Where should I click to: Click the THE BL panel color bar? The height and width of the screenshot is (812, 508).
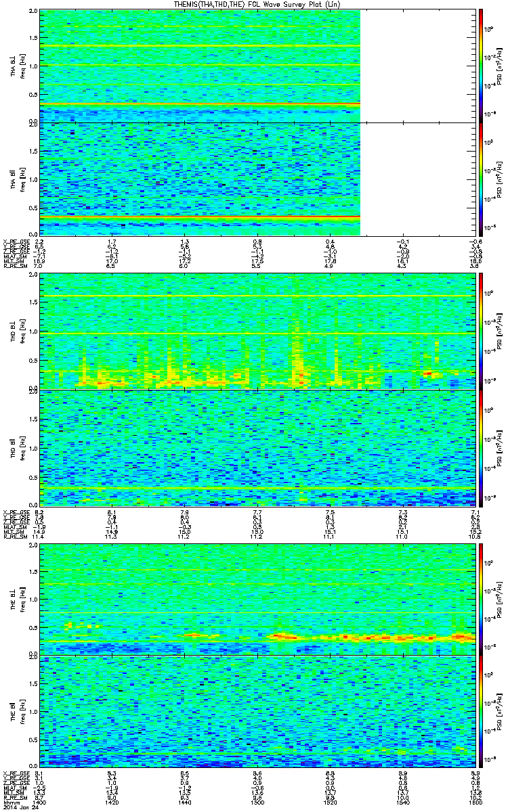point(481,598)
